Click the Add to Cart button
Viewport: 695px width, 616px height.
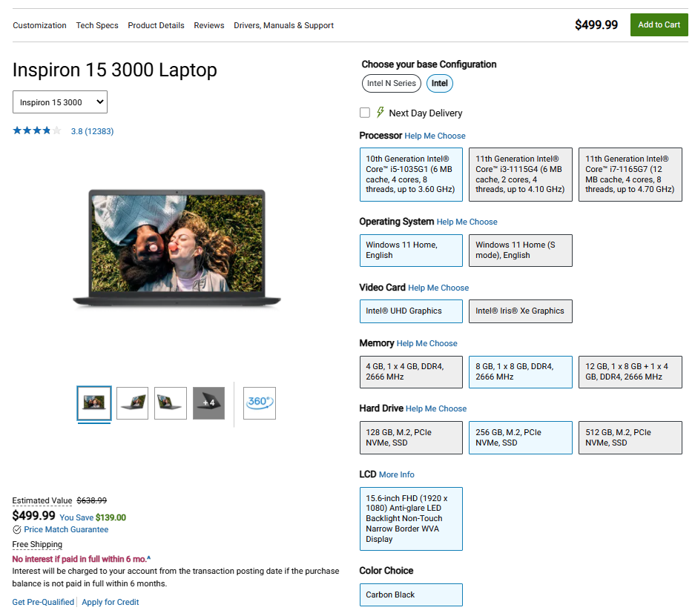pyautogui.click(x=659, y=24)
